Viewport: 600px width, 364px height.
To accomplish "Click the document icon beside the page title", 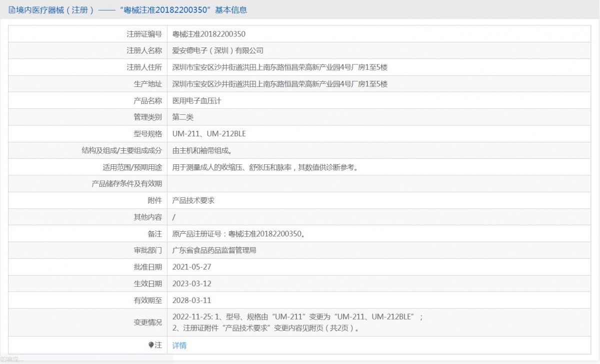I will (12, 9).
